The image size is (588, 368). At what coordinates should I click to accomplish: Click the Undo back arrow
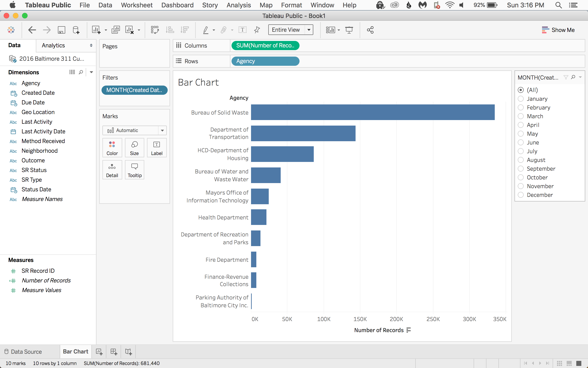(32, 30)
